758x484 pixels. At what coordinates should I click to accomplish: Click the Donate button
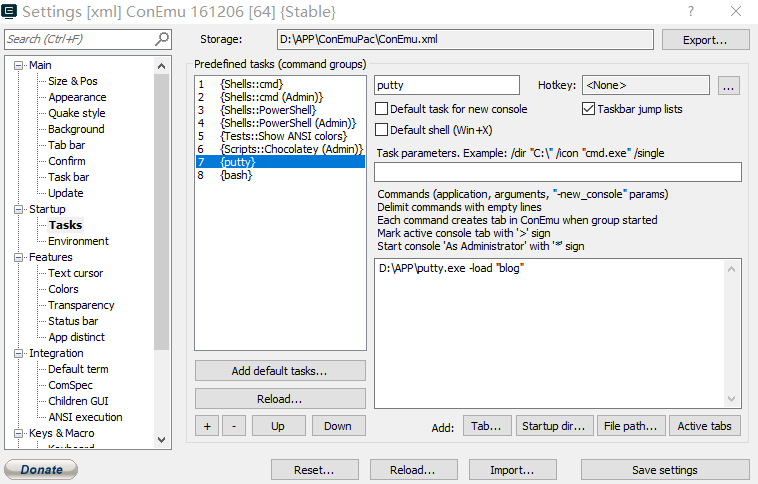[41, 469]
